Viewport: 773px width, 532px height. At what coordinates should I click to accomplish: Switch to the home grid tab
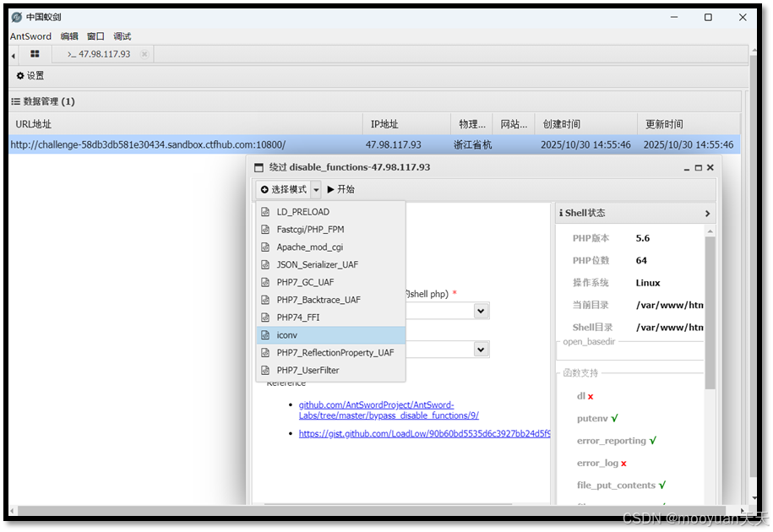click(35, 54)
